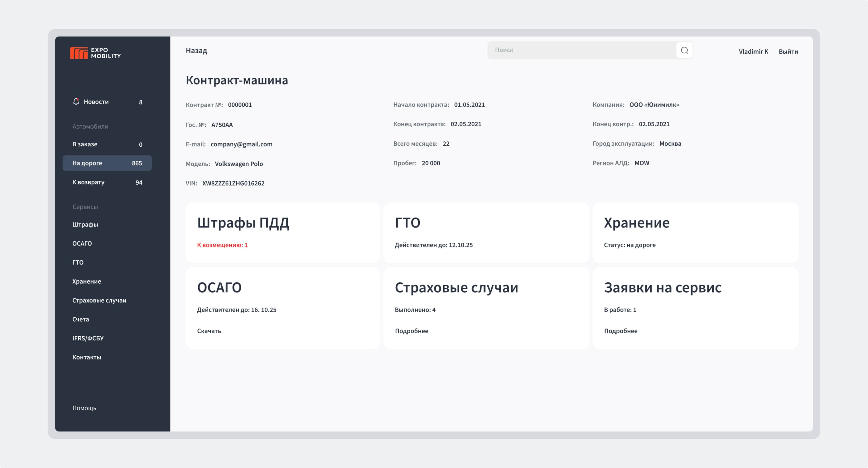The height and width of the screenshot is (468, 868).
Task: Click Выйти to log out
Action: point(788,51)
